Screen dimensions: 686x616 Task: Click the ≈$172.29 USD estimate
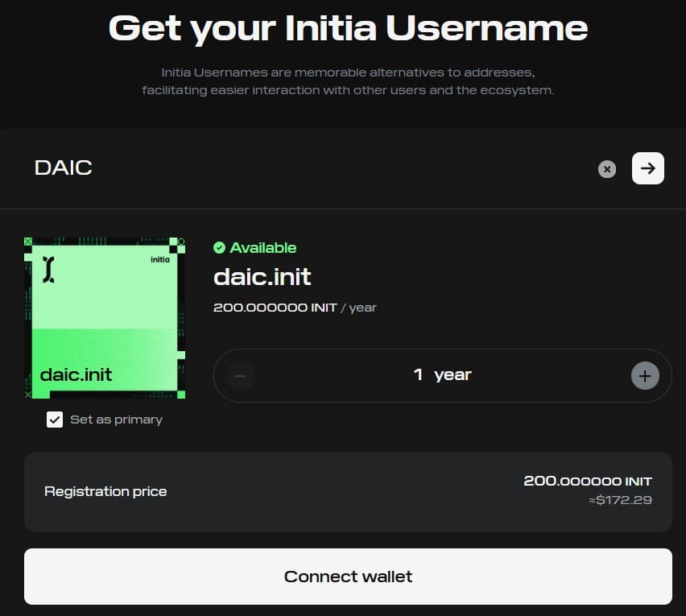[619, 500]
